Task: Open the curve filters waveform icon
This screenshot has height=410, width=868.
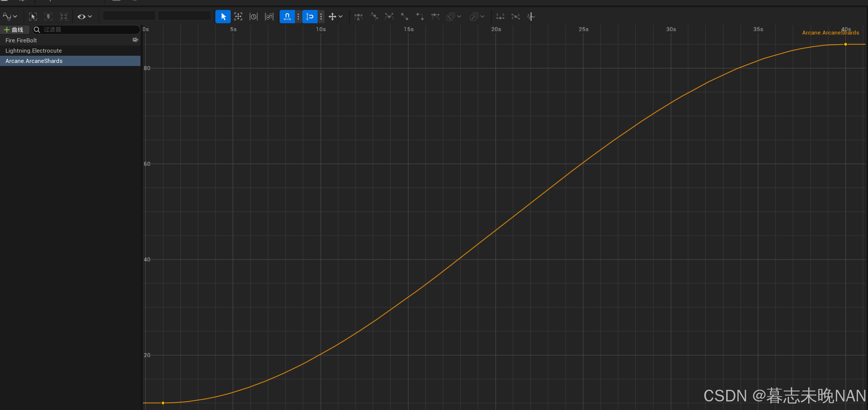Action: pos(531,16)
